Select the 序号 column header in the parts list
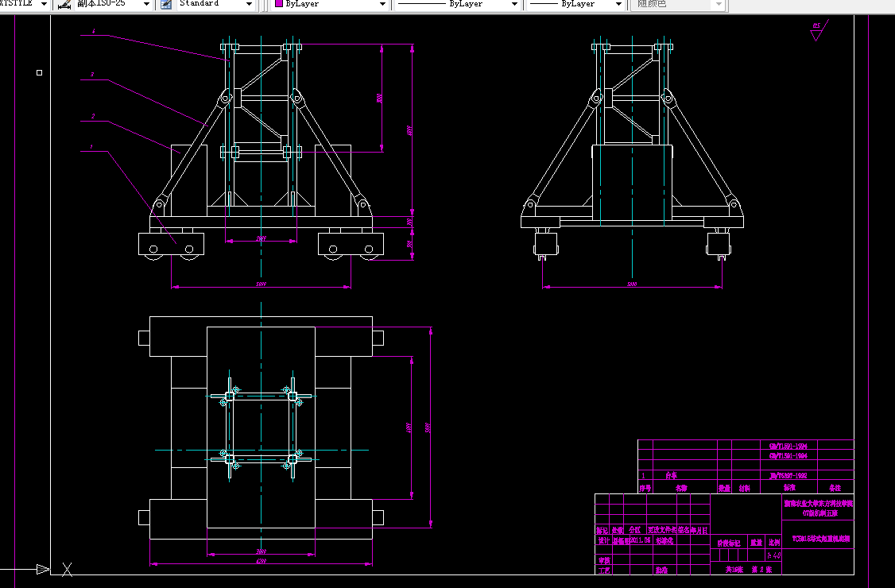Image resolution: width=895 pixels, height=588 pixels. tap(645, 488)
